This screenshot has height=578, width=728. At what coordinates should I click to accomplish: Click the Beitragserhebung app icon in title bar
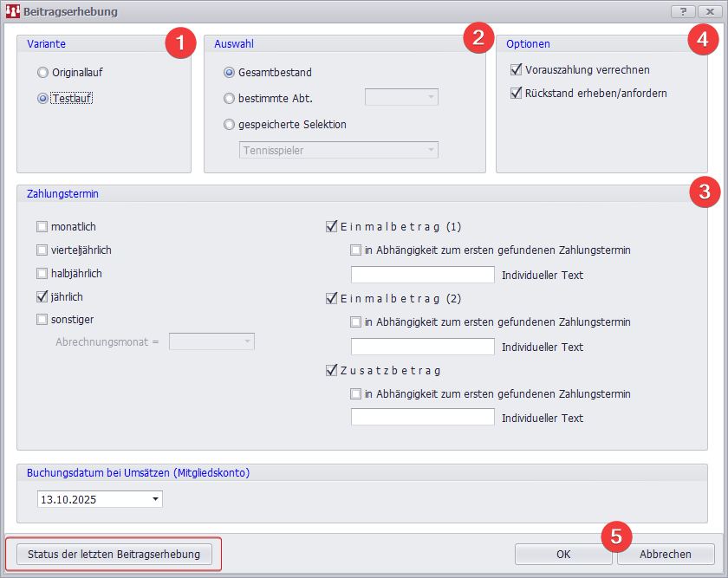pyautogui.click(x=13, y=12)
